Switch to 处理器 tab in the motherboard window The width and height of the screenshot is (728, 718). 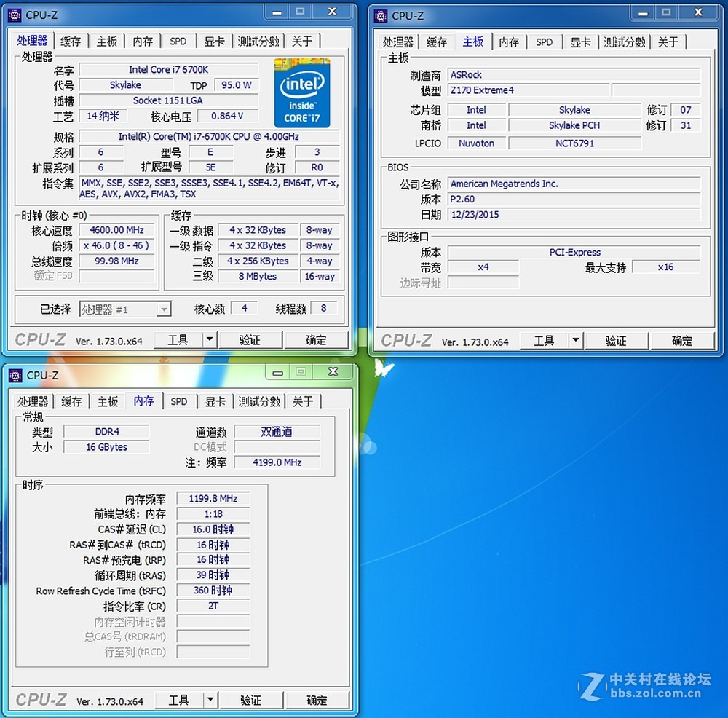point(398,42)
